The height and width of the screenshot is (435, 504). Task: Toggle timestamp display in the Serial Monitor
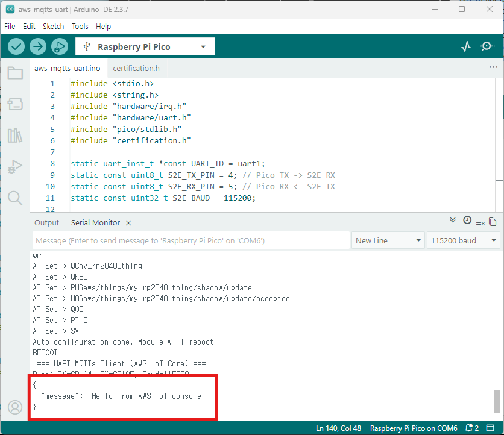[x=467, y=221]
